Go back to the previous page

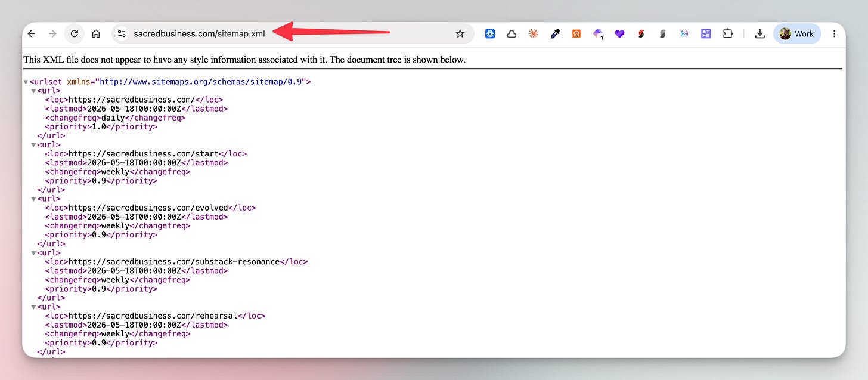tap(32, 34)
